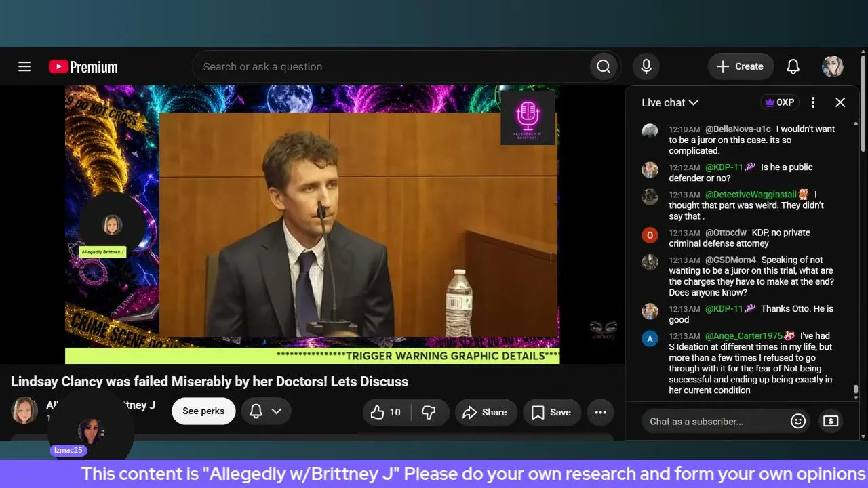Click the Lindsay Clancy video title
Screen dimensions: 868x488
(x=210, y=382)
